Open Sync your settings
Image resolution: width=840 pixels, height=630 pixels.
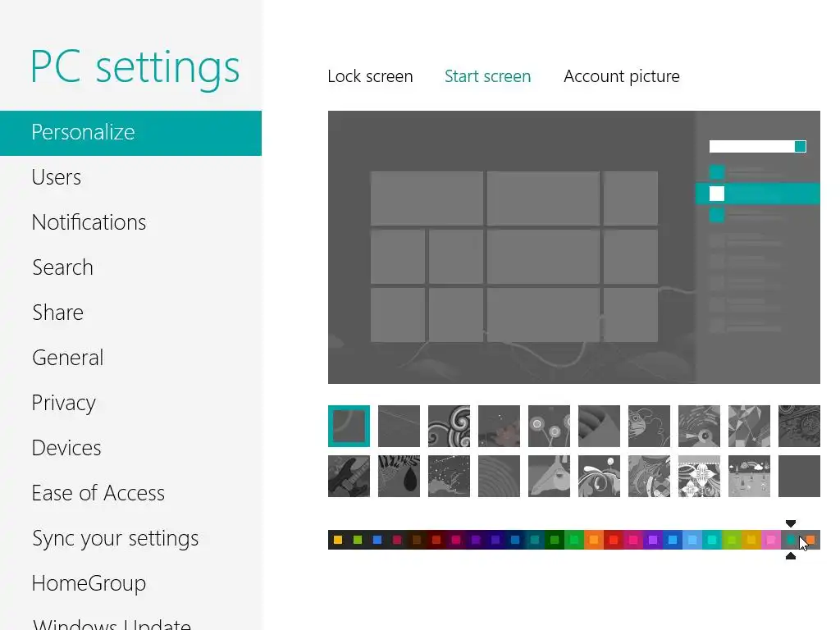(x=115, y=538)
